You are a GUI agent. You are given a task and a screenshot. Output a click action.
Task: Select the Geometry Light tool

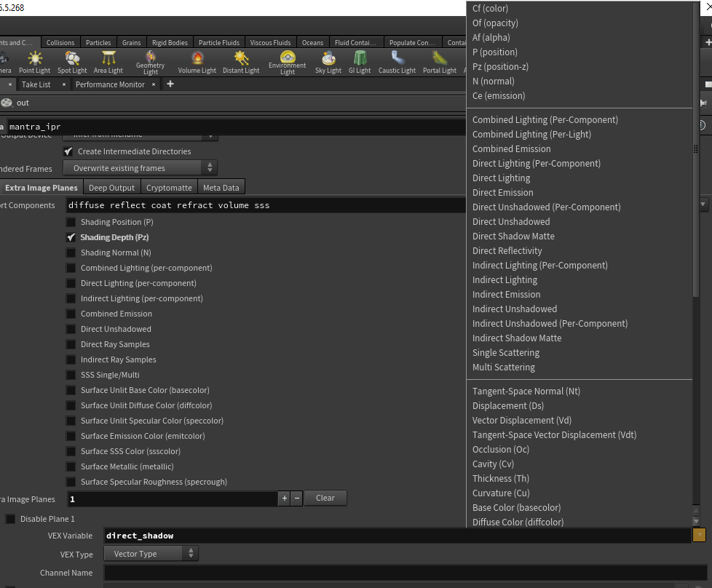[151, 62]
